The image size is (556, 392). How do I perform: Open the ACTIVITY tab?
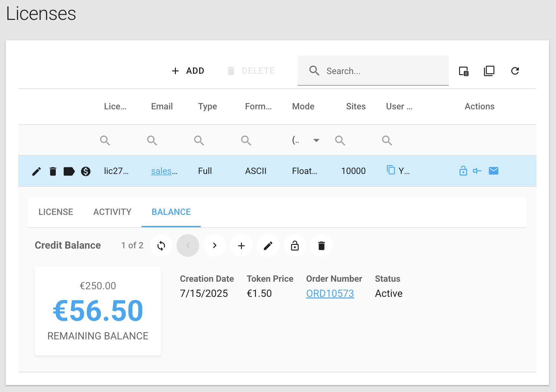click(x=112, y=212)
